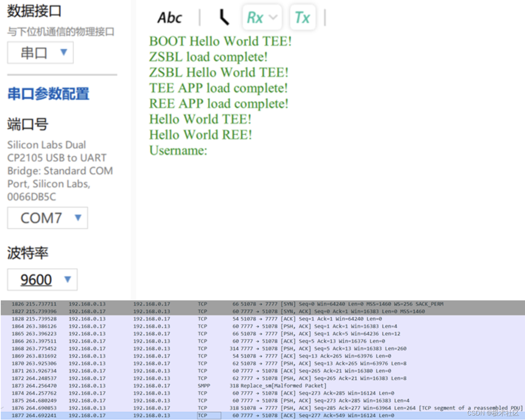This screenshot has height=420, width=525.
Task: Select packet 1866 row
Action: [262, 341]
